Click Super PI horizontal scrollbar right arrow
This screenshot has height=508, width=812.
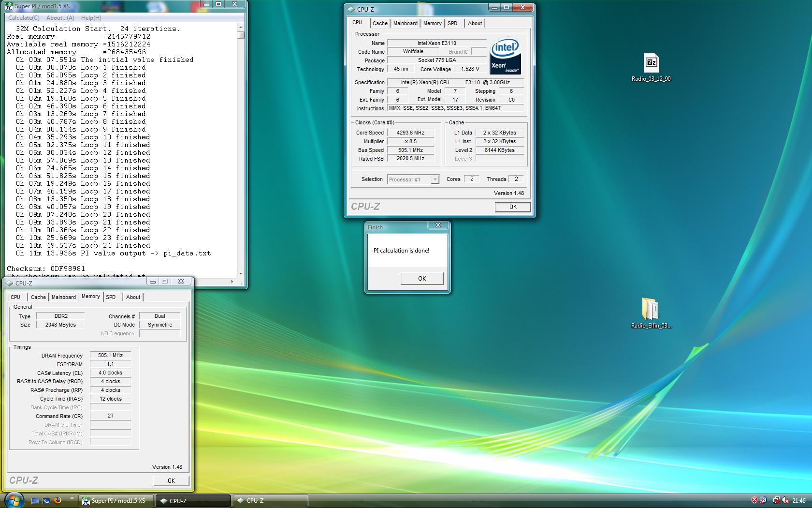[x=232, y=281]
